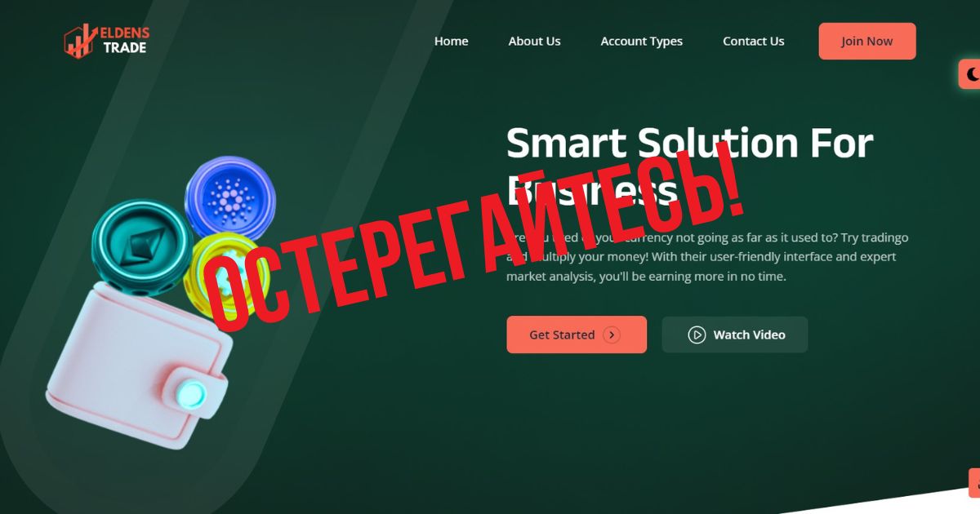The height and width of the screenshot is (514, 980).
Task: Click the yellow coin behind the red text
Action: 223,277
